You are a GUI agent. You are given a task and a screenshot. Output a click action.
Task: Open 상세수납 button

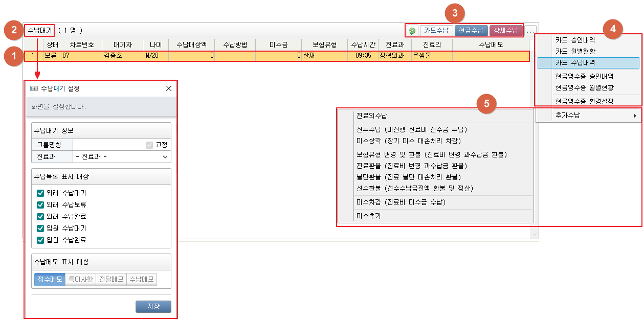[x=506, y=31]
